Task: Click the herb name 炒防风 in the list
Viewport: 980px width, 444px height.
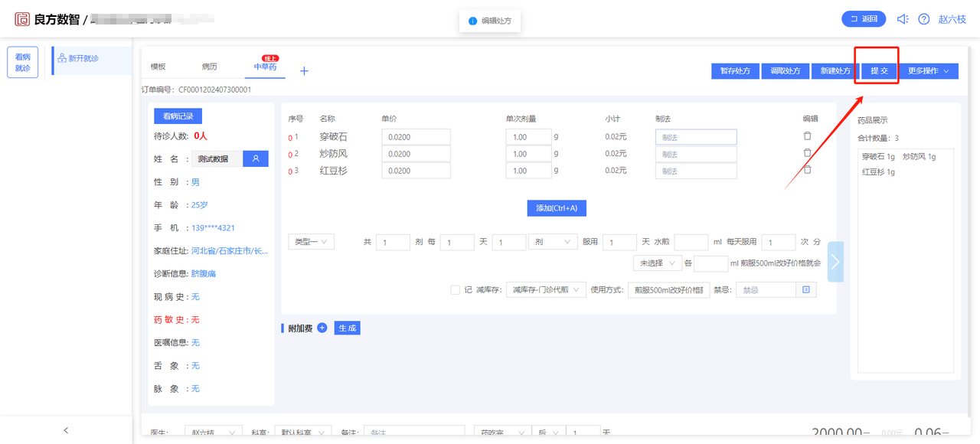Action: click(333, 154)
